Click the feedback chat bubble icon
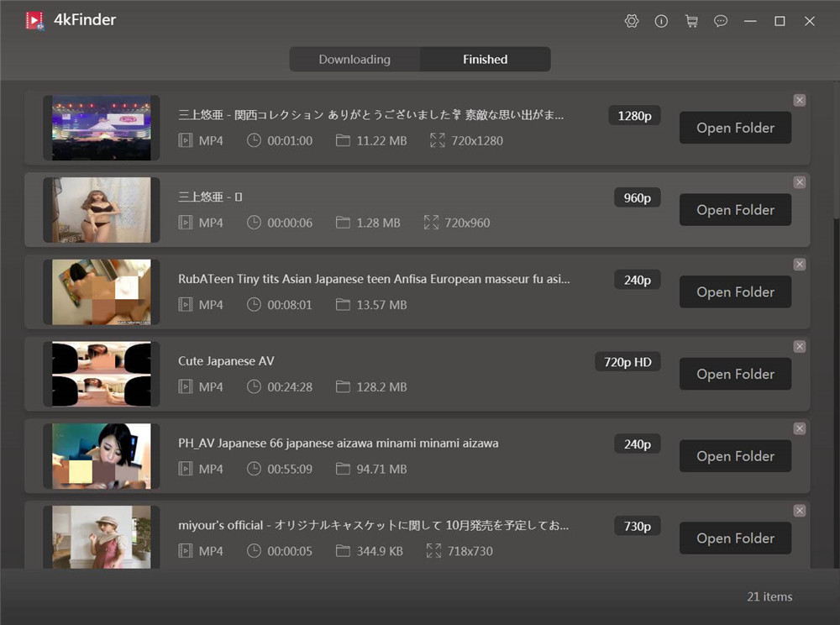This screenshot has height=625, width=840. point(721,21)
